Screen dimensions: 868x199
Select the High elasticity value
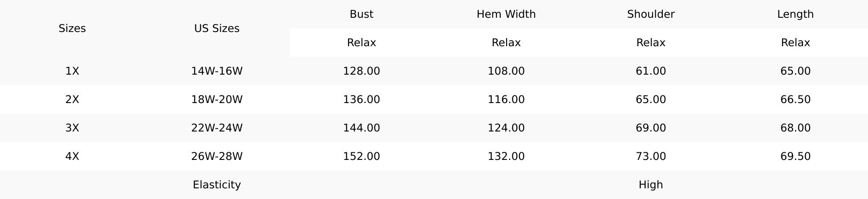[x=651, y=185]
